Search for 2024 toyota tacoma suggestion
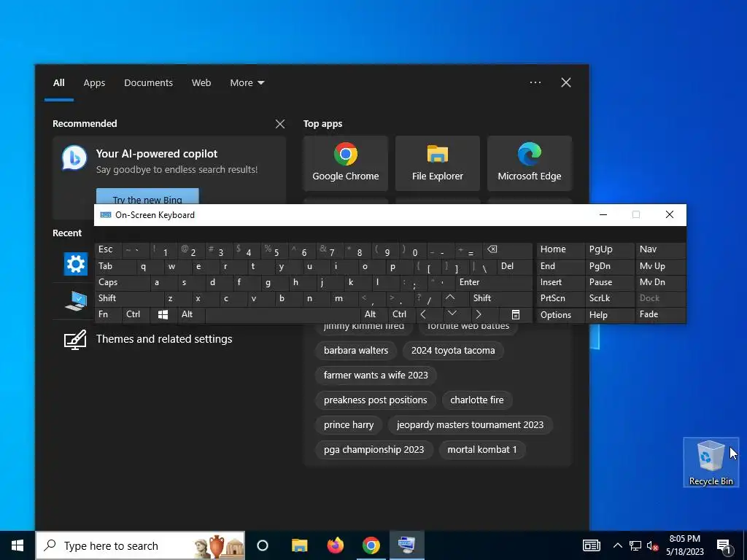The width and height of the screenshot is (747, 560). pos(453,351)
